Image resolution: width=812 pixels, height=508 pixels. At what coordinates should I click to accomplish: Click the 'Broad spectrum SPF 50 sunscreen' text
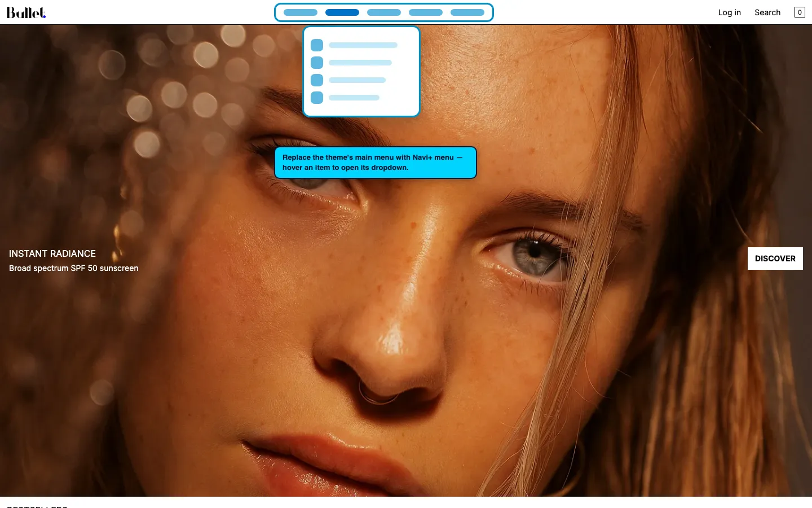point(74,268)
